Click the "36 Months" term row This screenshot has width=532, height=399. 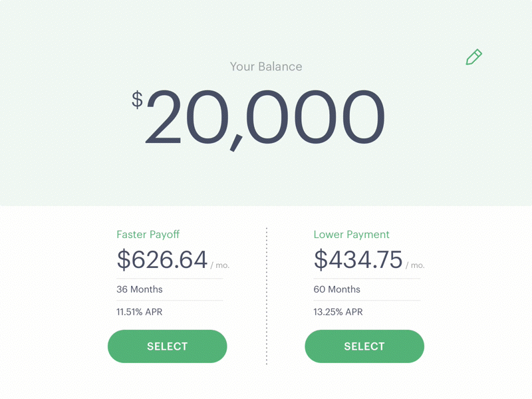pos(140,290)
